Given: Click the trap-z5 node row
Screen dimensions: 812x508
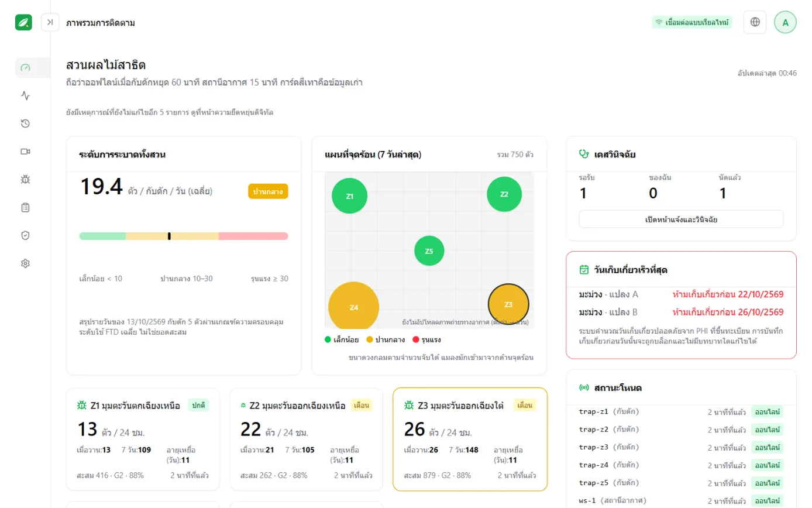Looking at the screenshot, I should (x=681, y=483).
